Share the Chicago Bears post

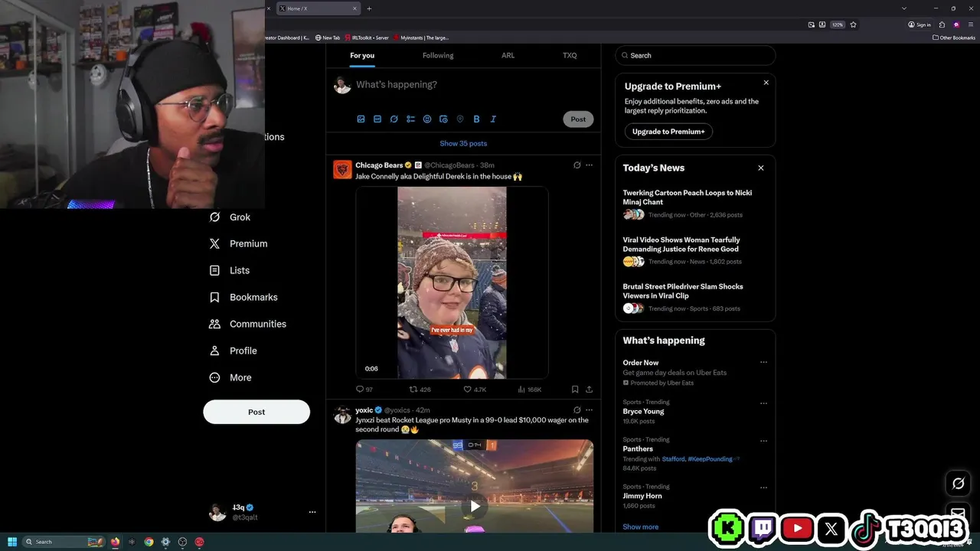tap(589, 390)
